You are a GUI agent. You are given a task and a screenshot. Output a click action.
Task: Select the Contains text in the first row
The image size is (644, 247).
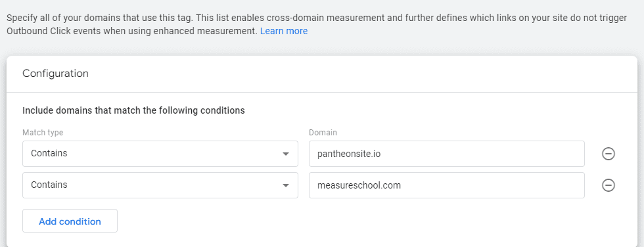49,154
